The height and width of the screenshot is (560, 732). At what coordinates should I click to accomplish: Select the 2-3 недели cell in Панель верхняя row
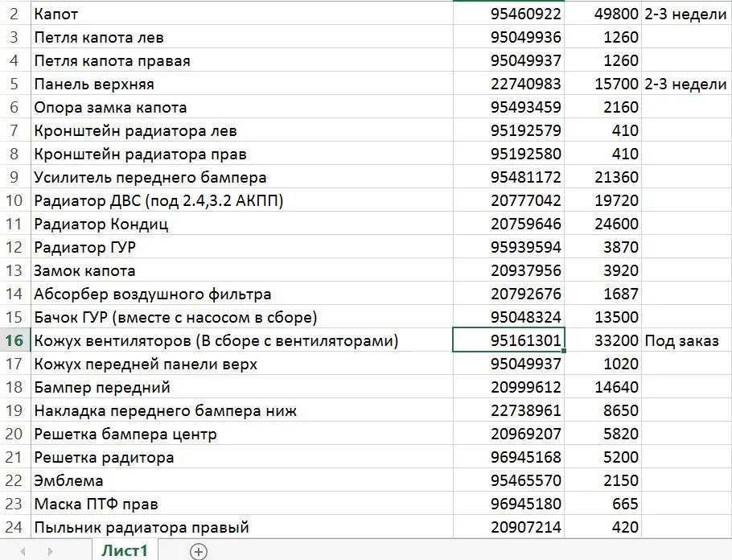687,84
